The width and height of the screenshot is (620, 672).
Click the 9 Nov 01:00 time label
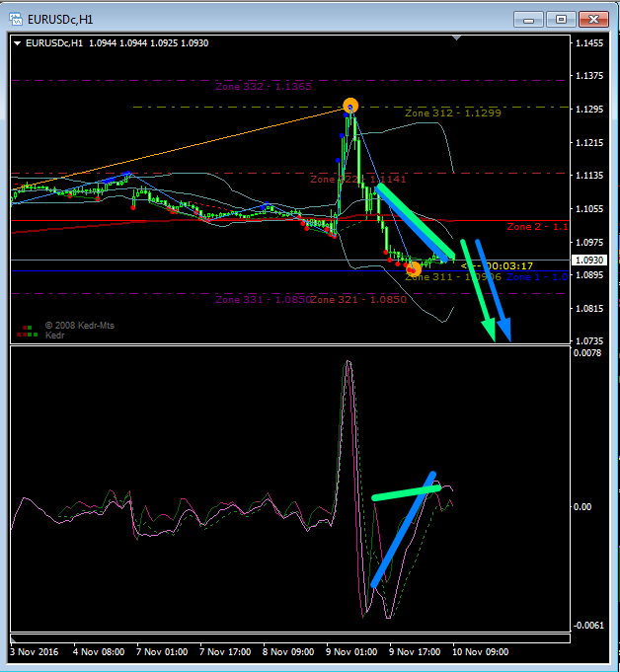351,652
